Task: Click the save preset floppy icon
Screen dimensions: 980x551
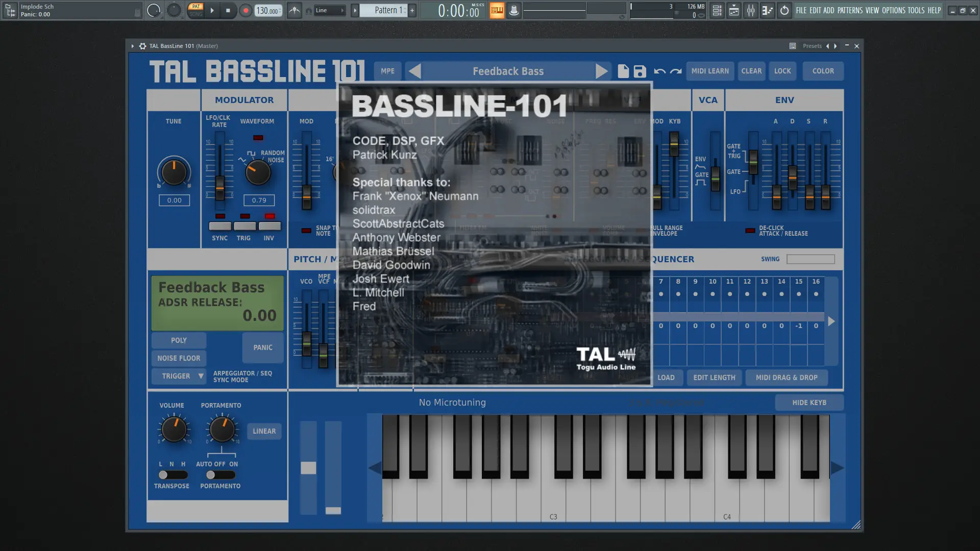Action: [640, 71]
